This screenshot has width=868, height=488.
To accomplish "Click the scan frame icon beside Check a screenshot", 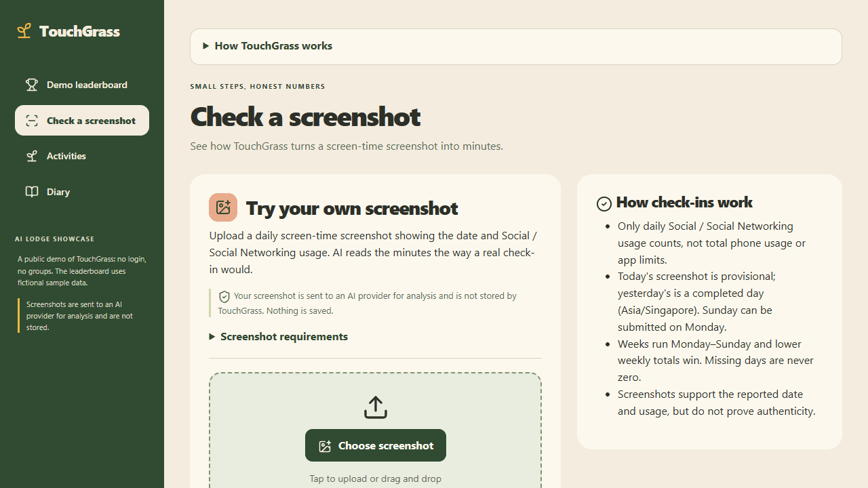I will click(x=32, y=121).
